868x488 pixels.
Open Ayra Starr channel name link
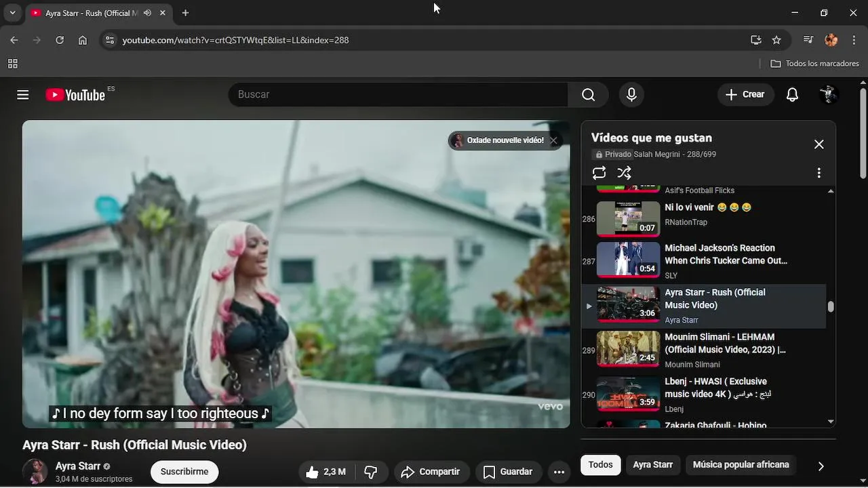(78, 466)
